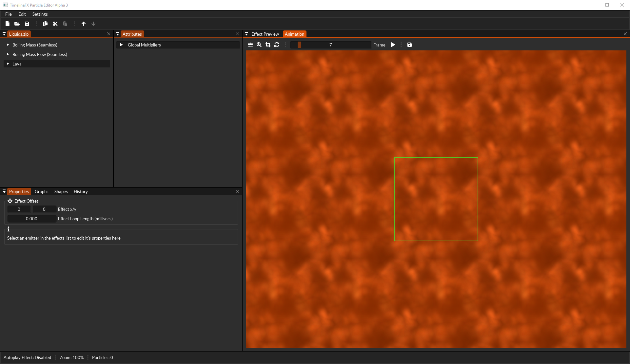
Task: Click the Effect Loop Length field
Action: [x=31, y=219]
